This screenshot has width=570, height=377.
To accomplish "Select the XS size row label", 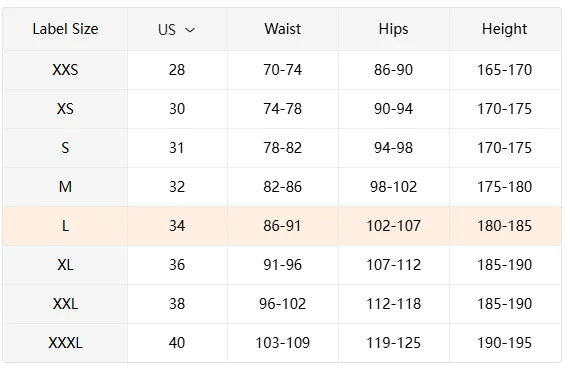I will 65,109.
